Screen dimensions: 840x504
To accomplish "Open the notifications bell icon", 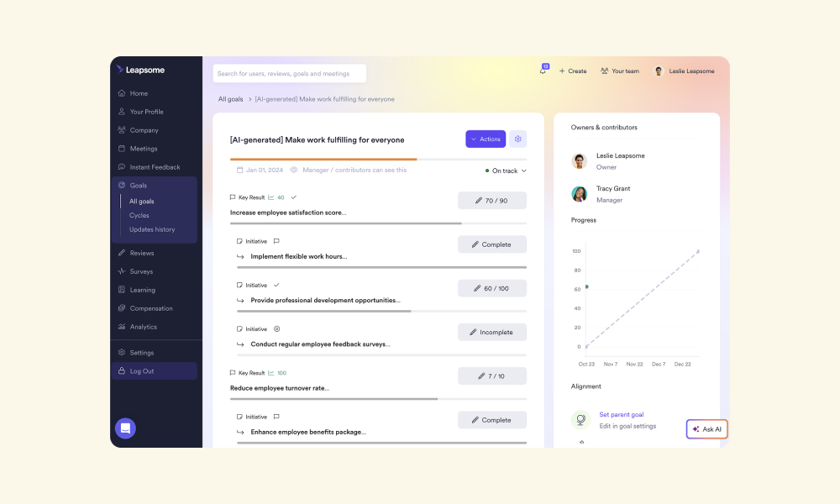I will coord(543,71).
